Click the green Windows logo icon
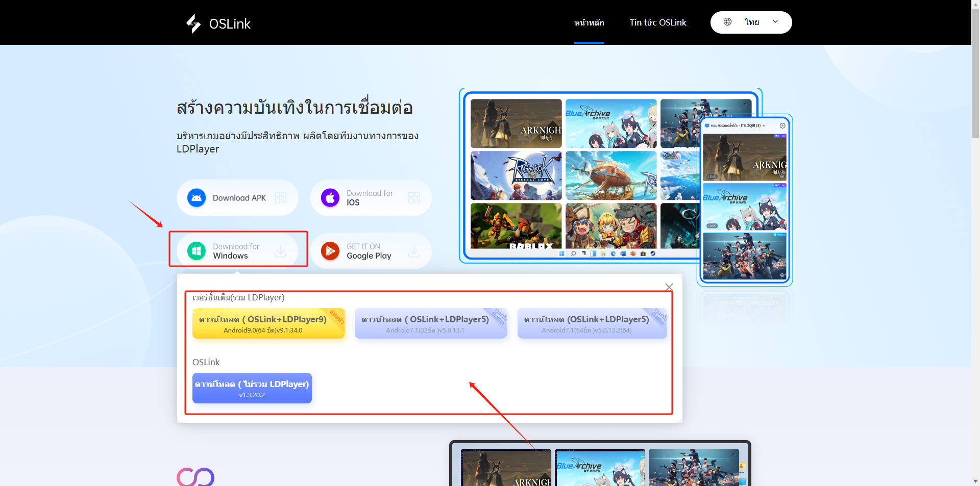Viewport: 980px width, 486px height. point(197,251)
